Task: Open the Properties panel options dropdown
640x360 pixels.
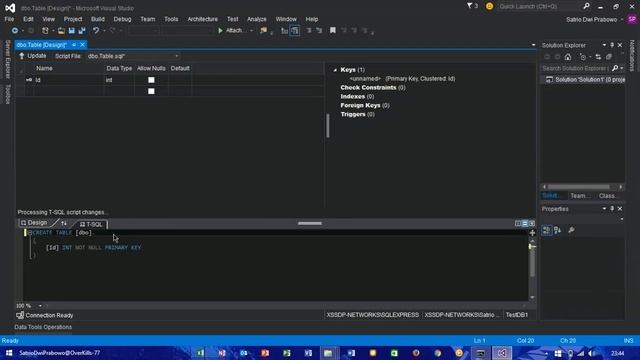Action: tap(604, 209)
